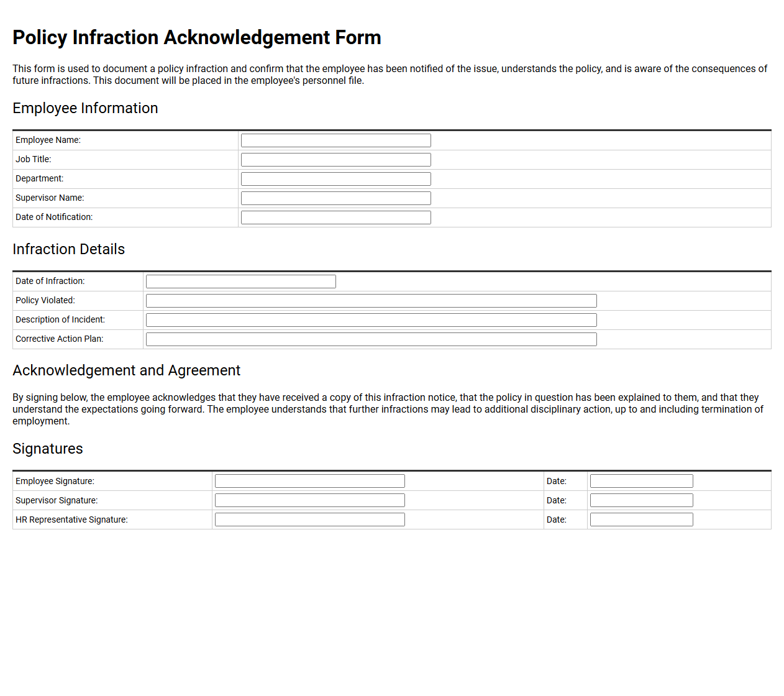Focus the Date of Notification field
Screen dimensions: 784x696
335,217
